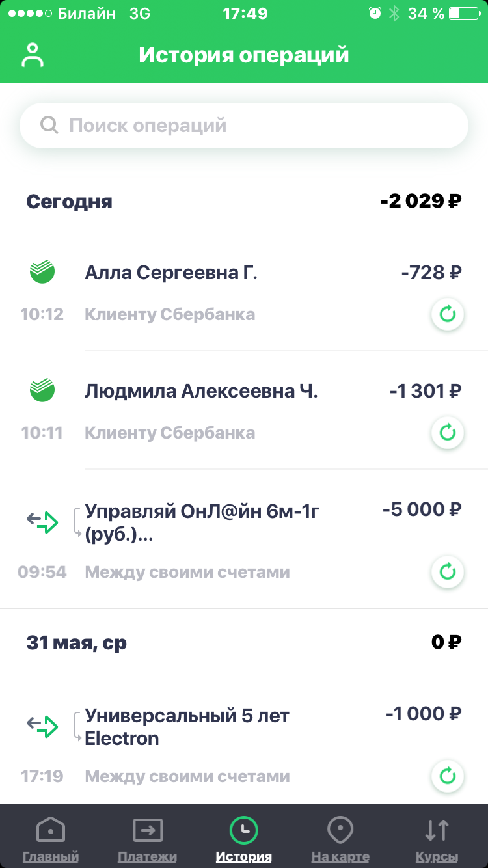Tap the Sberbank logo beside Людмила Алексеевна
This screenshot has width=488, height=868.
(42, 390)
